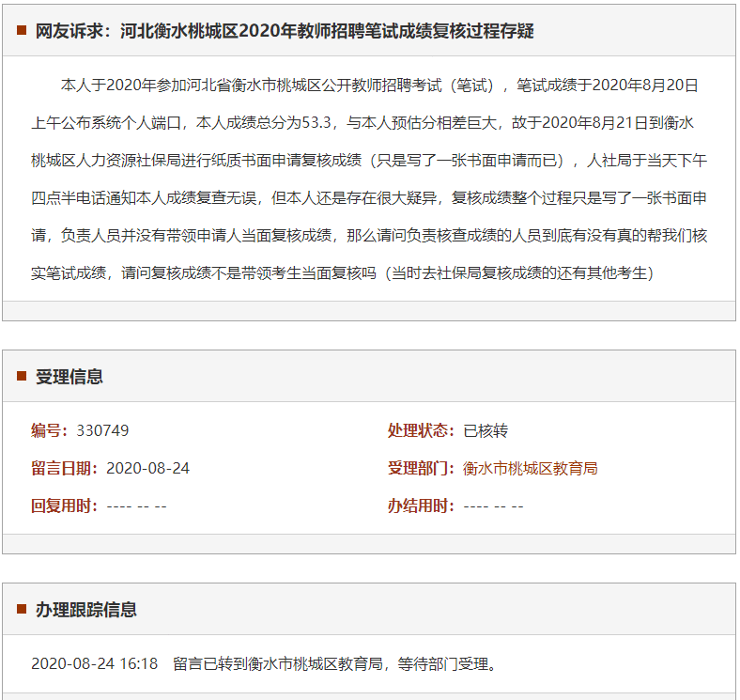740x700 pixels.
Task: Click body line starting 本人于2020年参加
Action: (x=379, y=86)
